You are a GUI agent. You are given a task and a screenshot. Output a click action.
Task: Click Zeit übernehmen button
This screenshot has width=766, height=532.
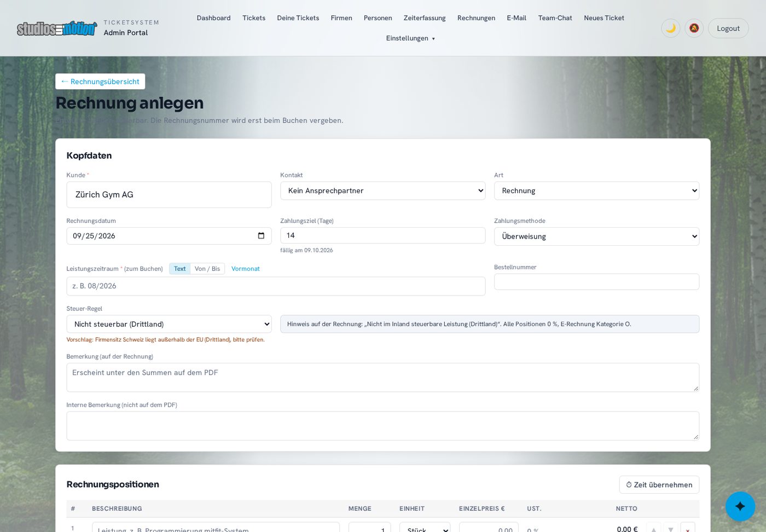click(x=659, y=485)
